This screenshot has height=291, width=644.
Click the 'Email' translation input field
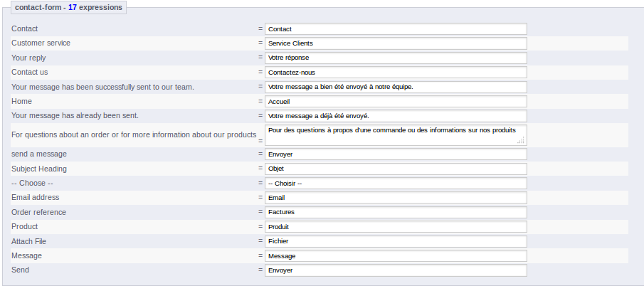pos(395,198)
